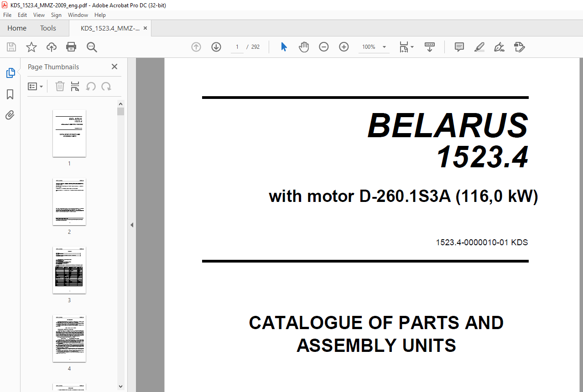Open the View menu

pos(39,15)
